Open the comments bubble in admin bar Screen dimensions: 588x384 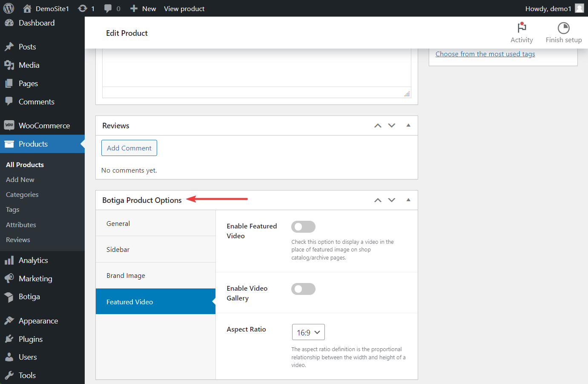108,9
